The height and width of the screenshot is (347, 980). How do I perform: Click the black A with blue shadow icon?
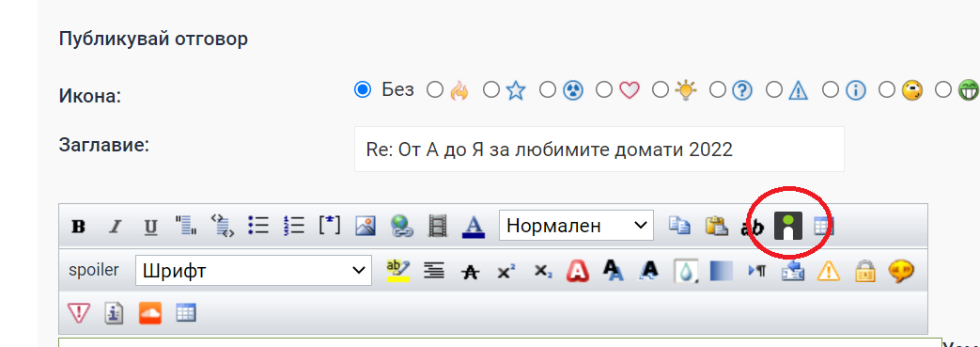point(614,271)
